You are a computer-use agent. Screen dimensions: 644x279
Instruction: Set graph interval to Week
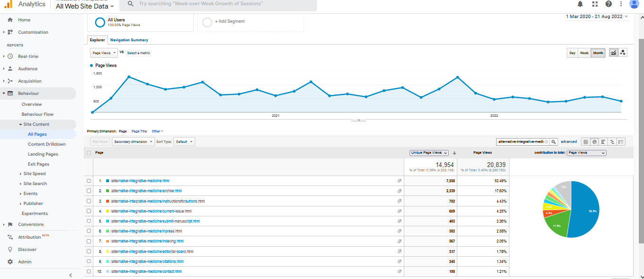[584, 53]
